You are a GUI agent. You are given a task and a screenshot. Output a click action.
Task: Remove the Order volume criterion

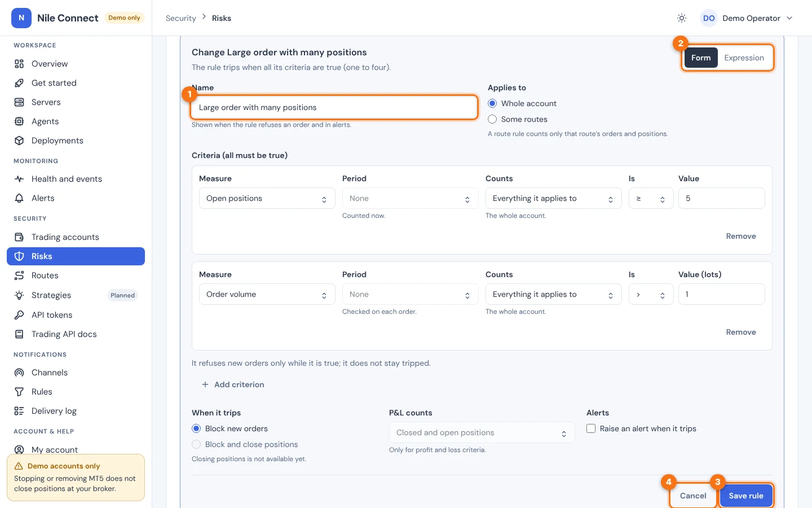(x=741, y=332)
